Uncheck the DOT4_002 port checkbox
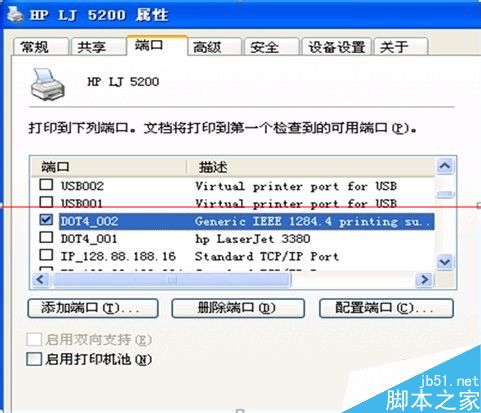Image resolution: width=481 pixels, height=413 pixels. point(46,220)
